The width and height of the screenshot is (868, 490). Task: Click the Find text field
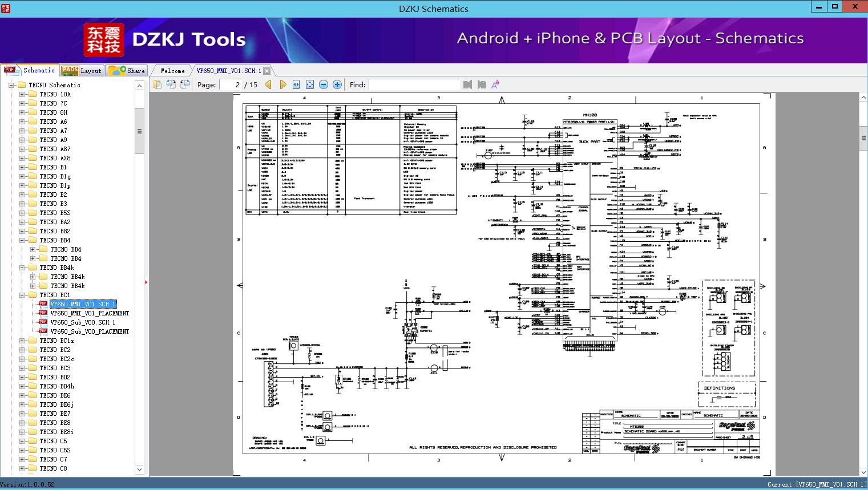tap(414, 84)
